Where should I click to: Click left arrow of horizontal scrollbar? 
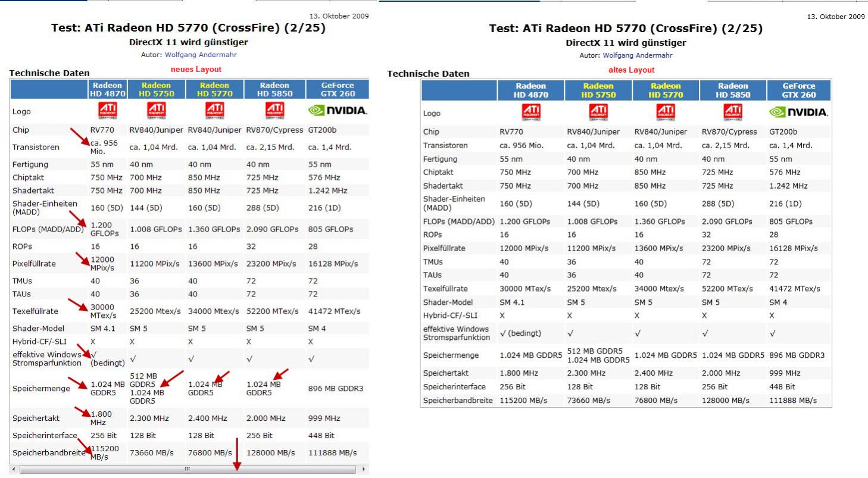tap(13, 470)
